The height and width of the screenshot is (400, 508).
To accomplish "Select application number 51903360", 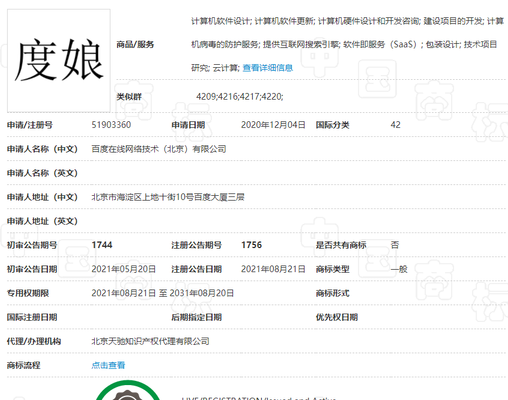I will click(x=111, y=125).
